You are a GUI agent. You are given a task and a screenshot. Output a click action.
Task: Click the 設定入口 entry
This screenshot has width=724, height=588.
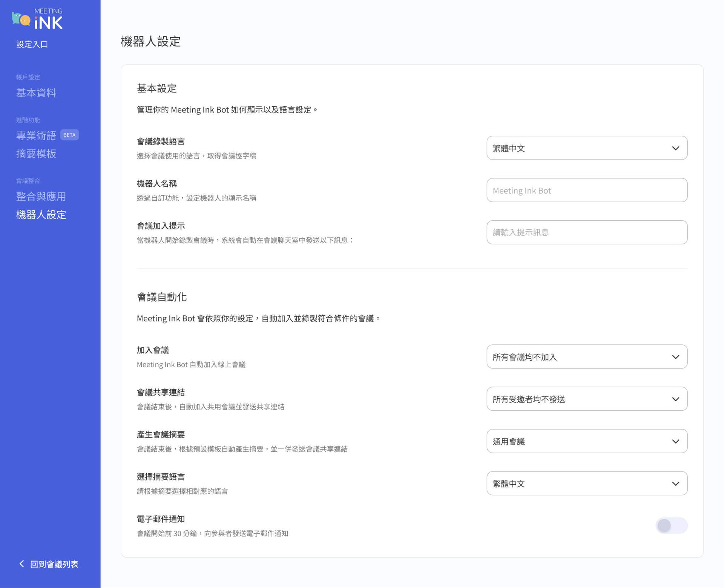(x=32, y=44)
